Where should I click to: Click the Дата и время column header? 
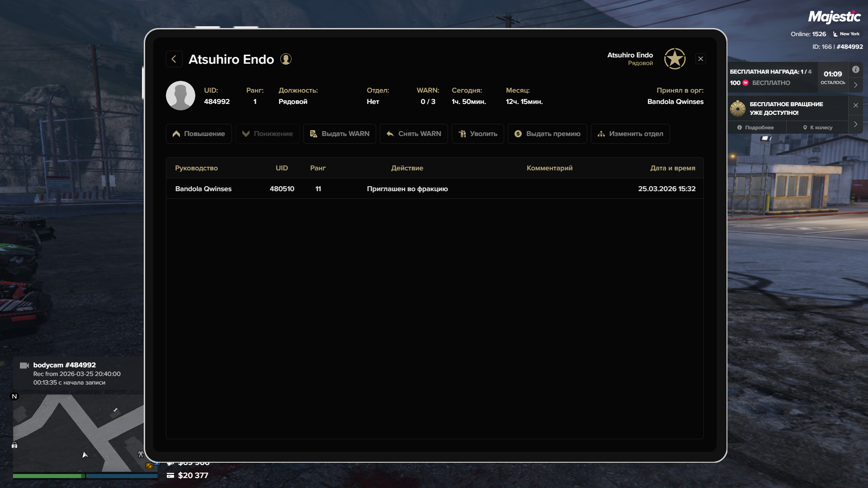(672, 168)
